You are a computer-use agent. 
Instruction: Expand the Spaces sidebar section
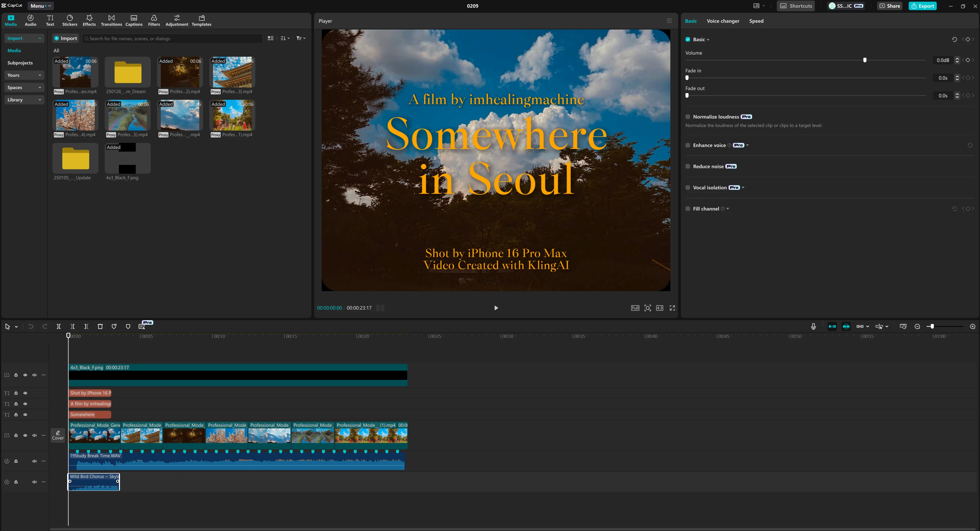click(24, 87)
